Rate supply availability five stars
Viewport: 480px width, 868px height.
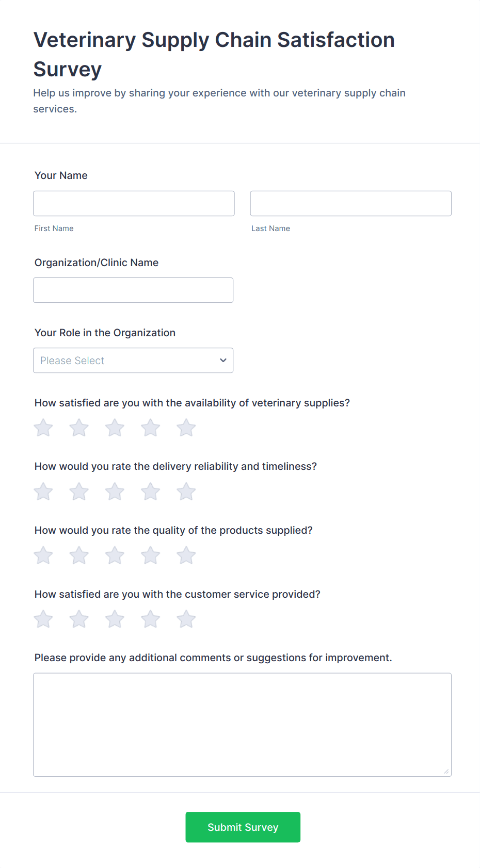pos(186,428)
